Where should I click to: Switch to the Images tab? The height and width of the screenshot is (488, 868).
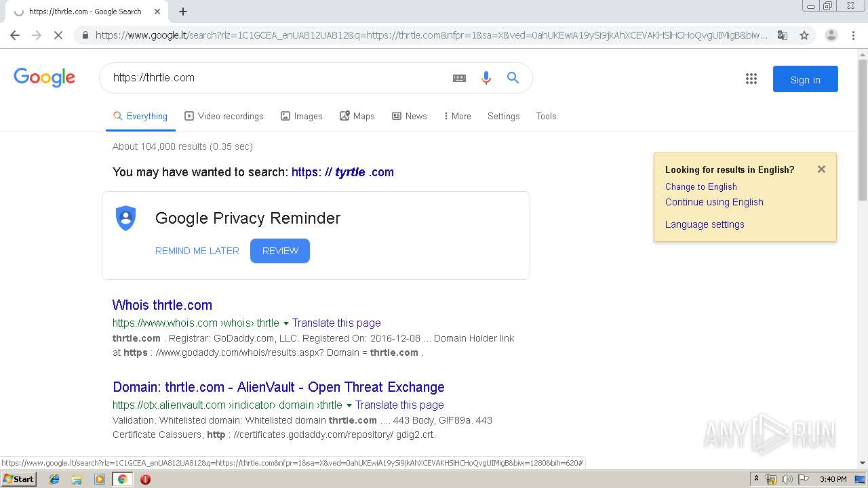[302, 116]
